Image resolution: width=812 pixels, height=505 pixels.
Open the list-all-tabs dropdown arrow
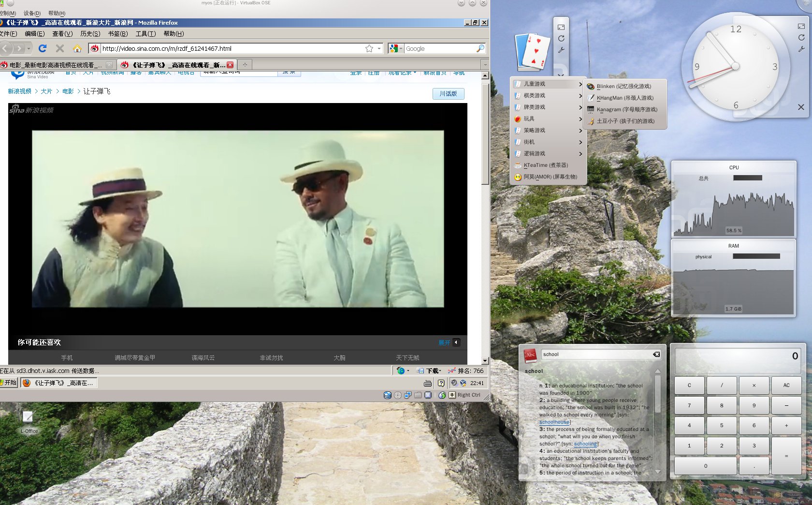pos(485,64)
